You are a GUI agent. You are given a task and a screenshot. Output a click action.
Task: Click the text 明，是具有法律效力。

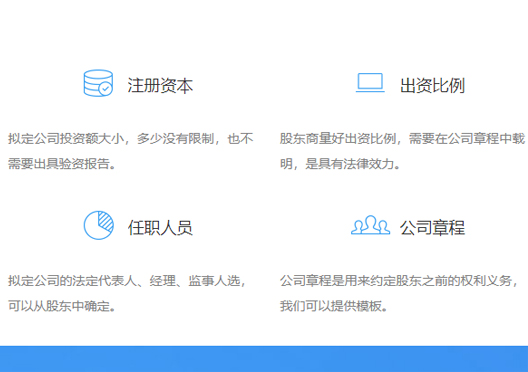(340, 164)
